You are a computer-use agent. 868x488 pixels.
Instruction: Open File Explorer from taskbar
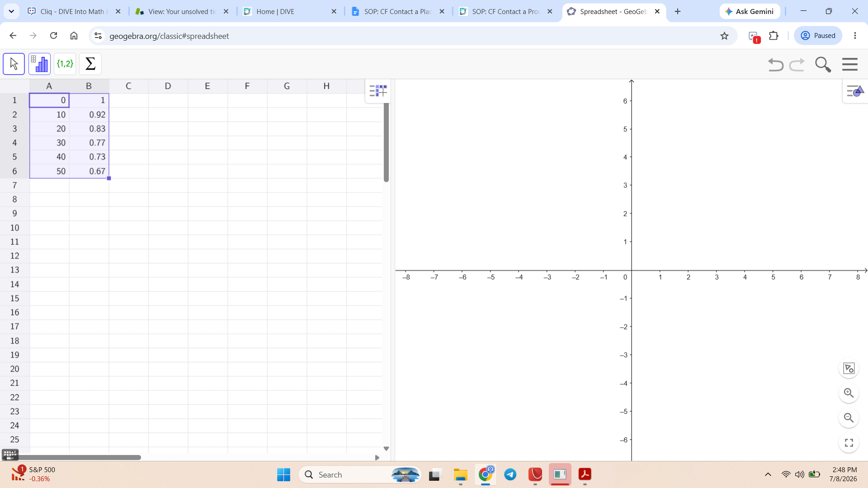coord(460,474)
